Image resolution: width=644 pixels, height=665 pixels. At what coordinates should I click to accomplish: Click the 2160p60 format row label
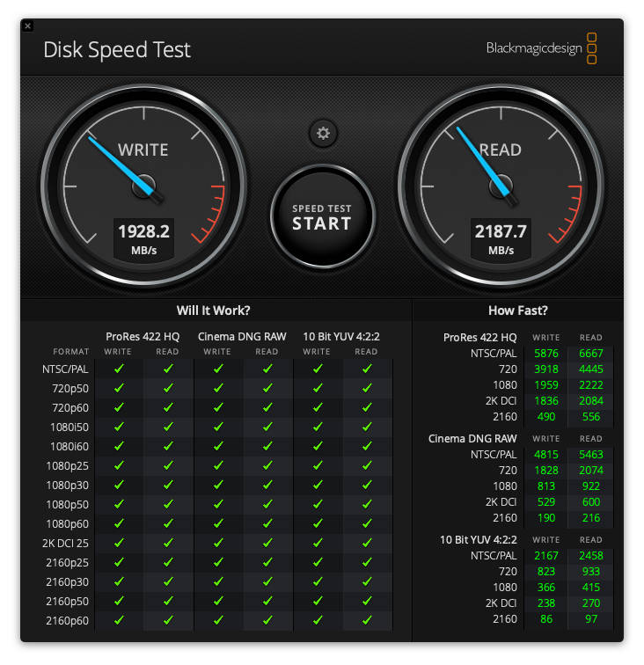coord(68,620)
